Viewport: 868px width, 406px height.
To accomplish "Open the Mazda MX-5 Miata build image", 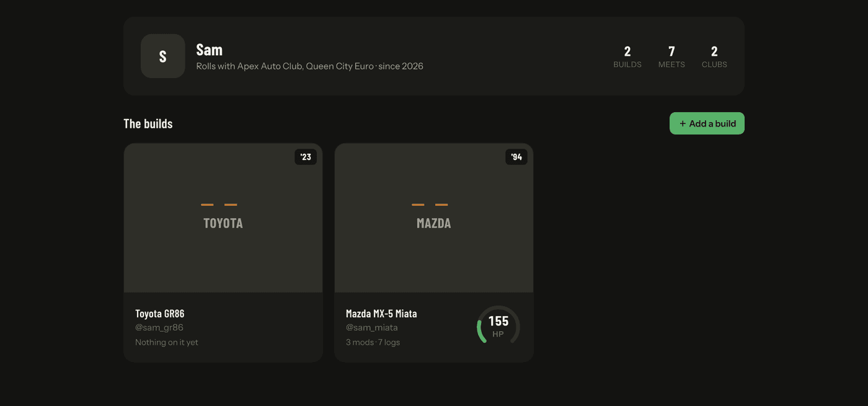I will coord(434,218).
